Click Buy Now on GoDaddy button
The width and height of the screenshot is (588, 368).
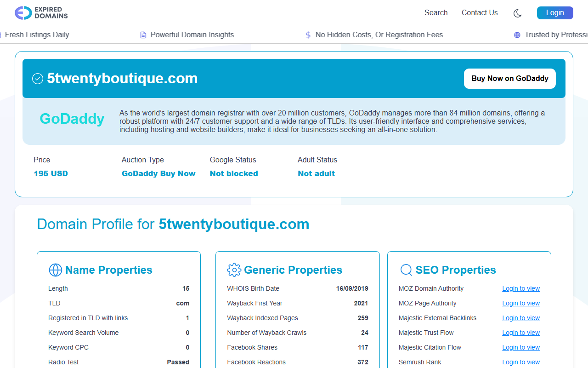click(x=510, y=79)
